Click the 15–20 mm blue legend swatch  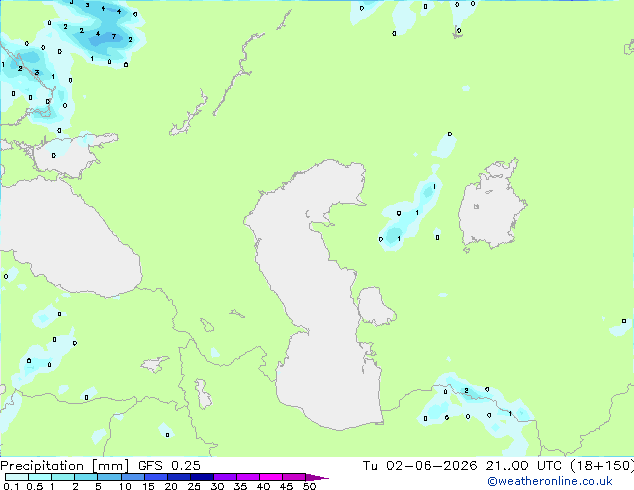(155, 477)
